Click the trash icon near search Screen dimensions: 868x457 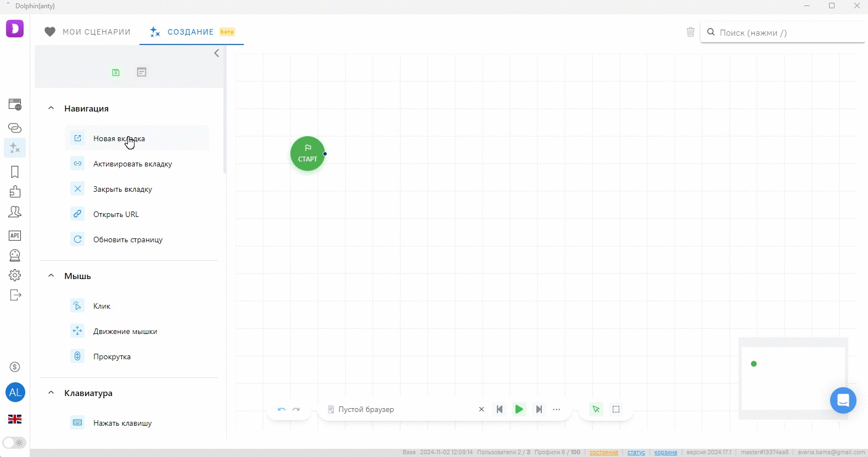tap(691, 32)
